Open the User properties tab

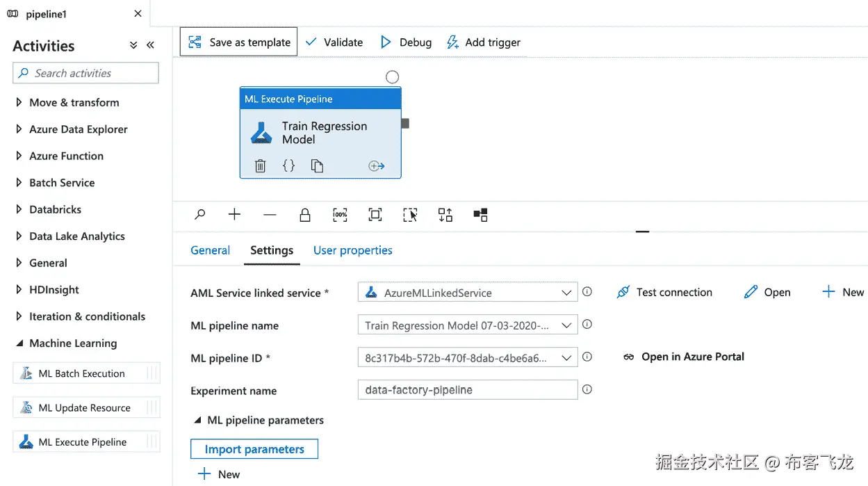[x=352, y=250]
